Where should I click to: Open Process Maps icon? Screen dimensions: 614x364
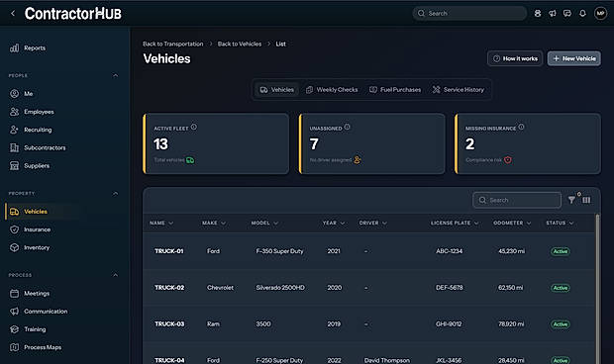[x=15, y=347]
